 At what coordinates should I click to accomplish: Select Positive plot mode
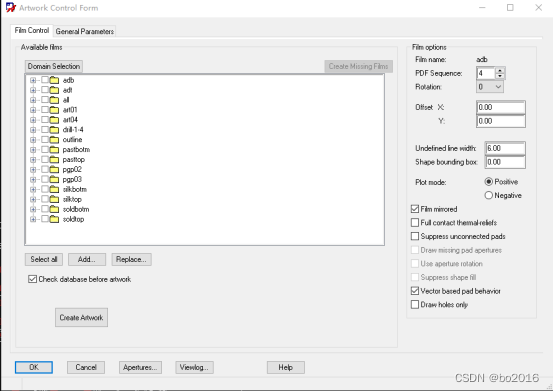pyautogui.click(x=489, y=182)
